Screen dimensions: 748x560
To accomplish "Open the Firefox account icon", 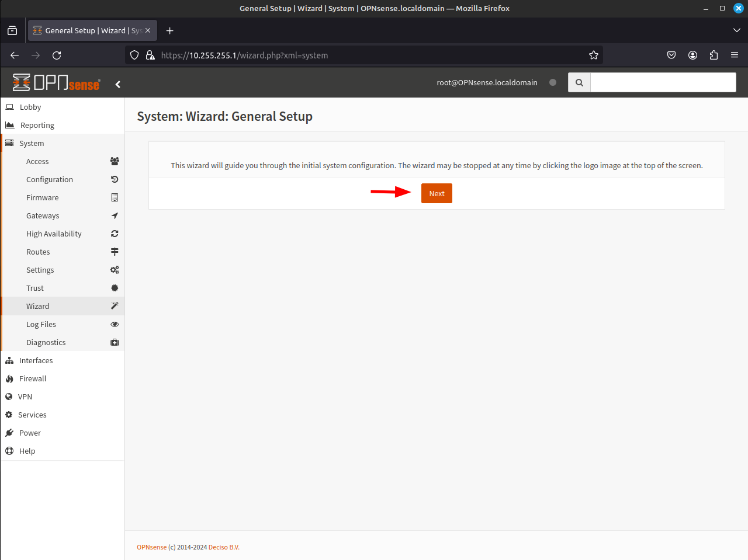I will (692, 55).
